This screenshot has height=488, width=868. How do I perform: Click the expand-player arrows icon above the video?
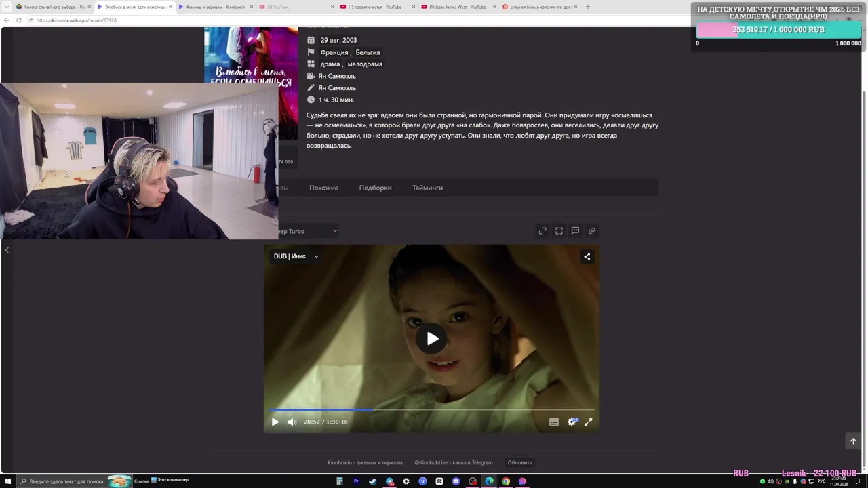[x=542, y=231]
